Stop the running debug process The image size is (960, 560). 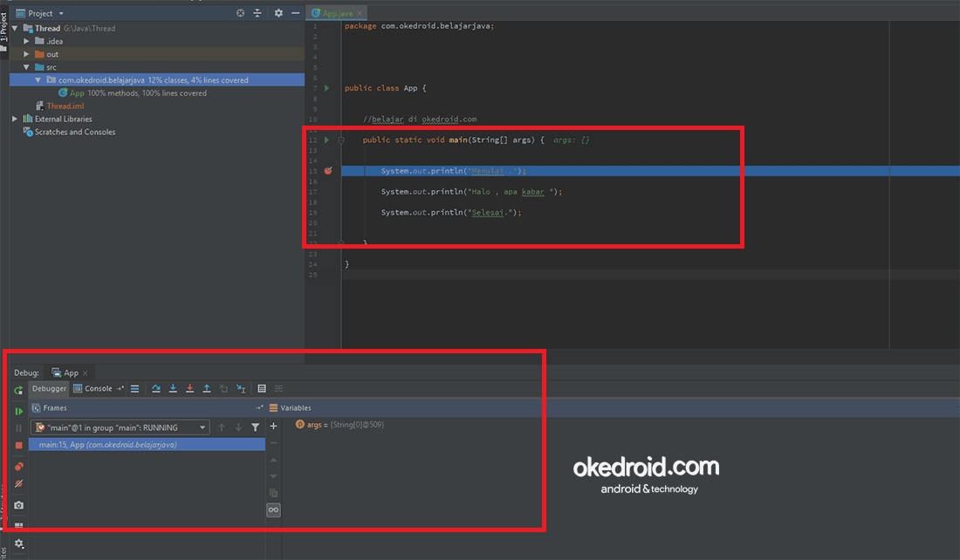click(x=18, y=445)
